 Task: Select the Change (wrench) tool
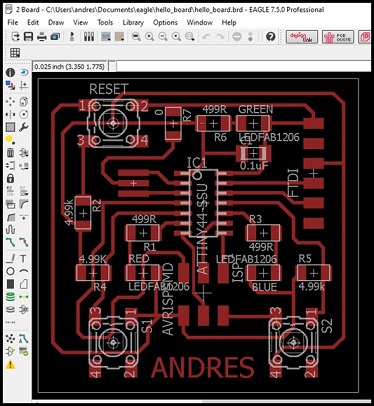pyautogui.click(x=23, y=127)
